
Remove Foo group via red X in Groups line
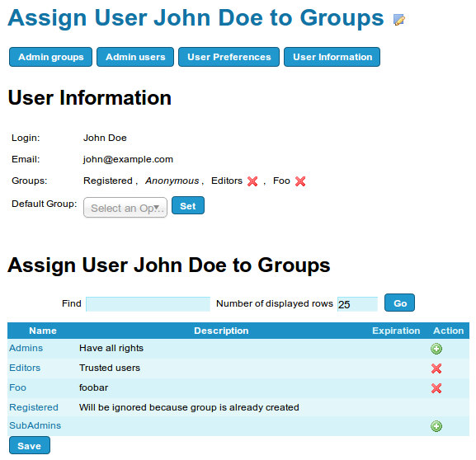point(300,181)
